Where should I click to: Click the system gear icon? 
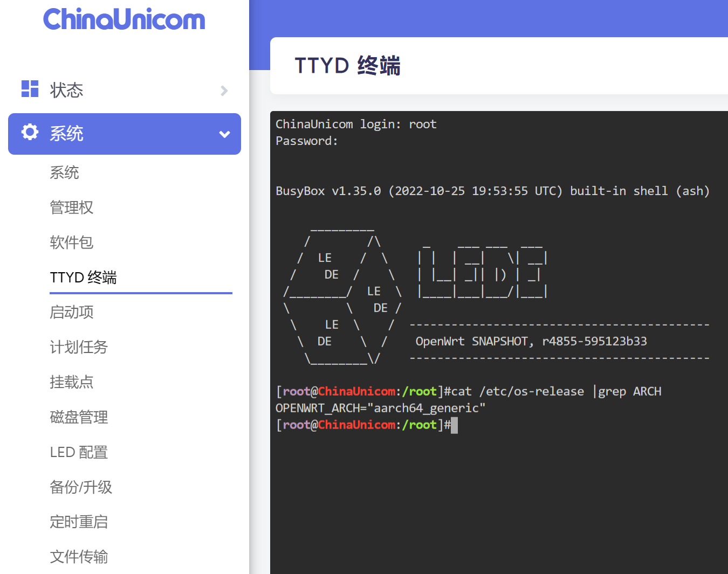(x=30, y=132)
